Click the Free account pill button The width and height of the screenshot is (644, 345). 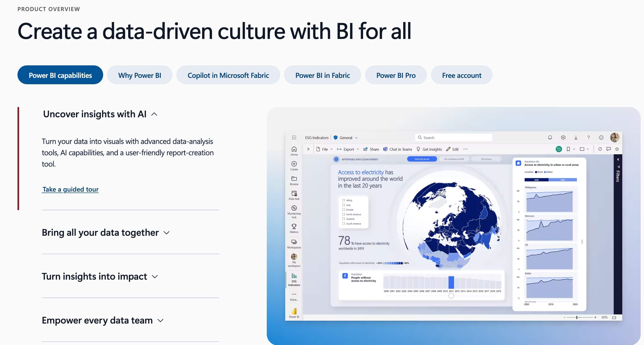pos(462,75)
